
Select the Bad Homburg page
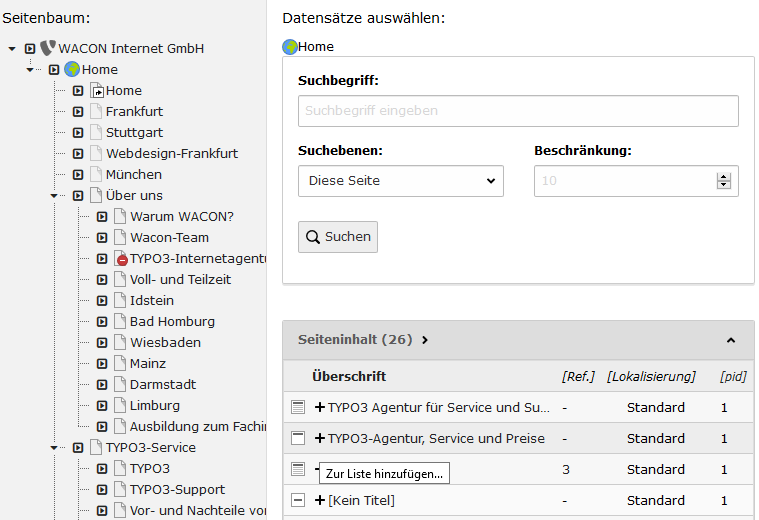pos(172,321)
